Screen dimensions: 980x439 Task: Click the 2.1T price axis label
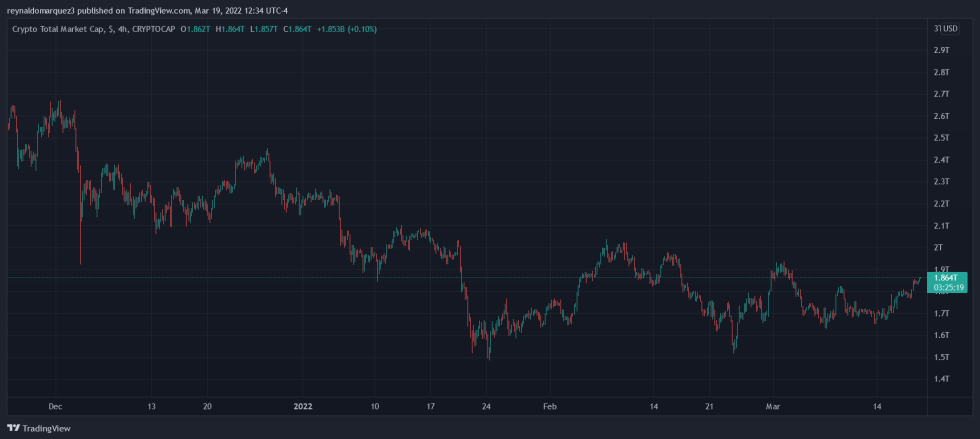(942, 225)
